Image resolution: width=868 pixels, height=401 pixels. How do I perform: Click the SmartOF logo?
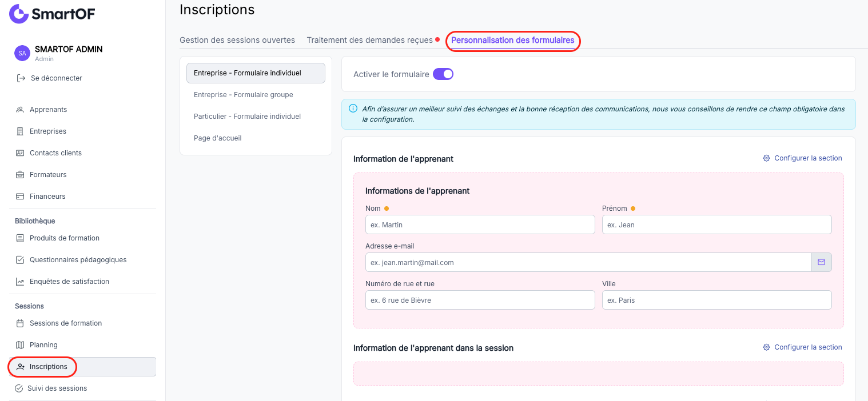click(x=52, y=14)
